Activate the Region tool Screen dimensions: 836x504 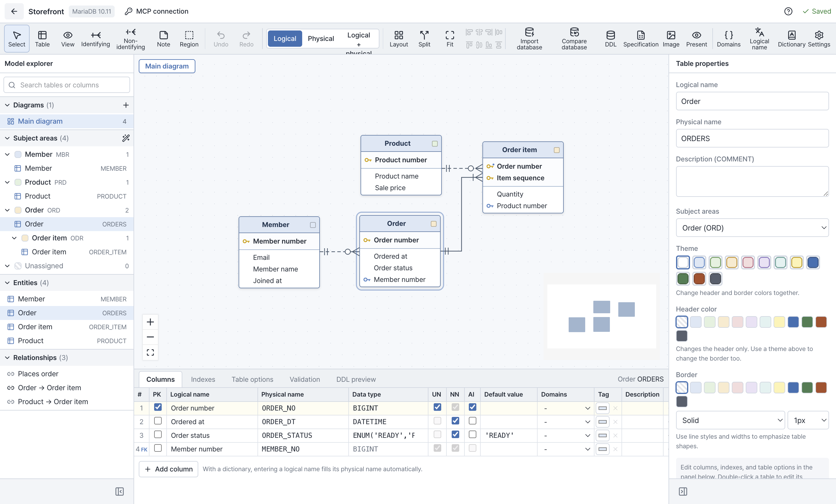(x=189, y=39)
